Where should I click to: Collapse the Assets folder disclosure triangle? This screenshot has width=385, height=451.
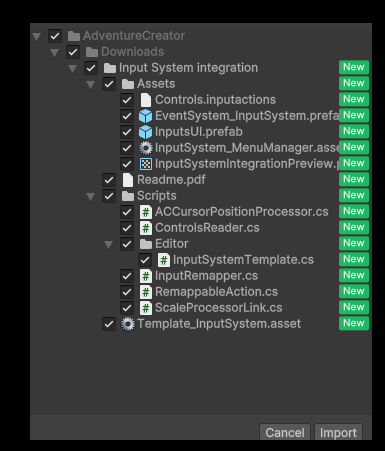pos(90,84)
